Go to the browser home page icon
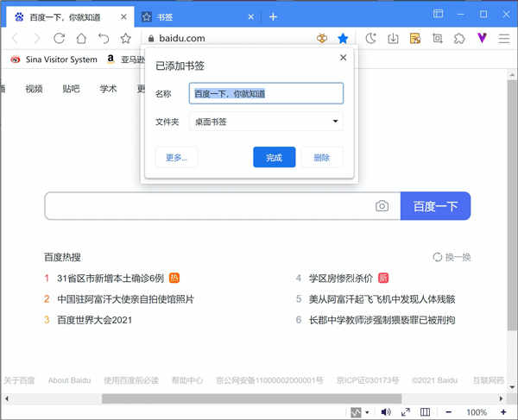 tap(81, 39)
